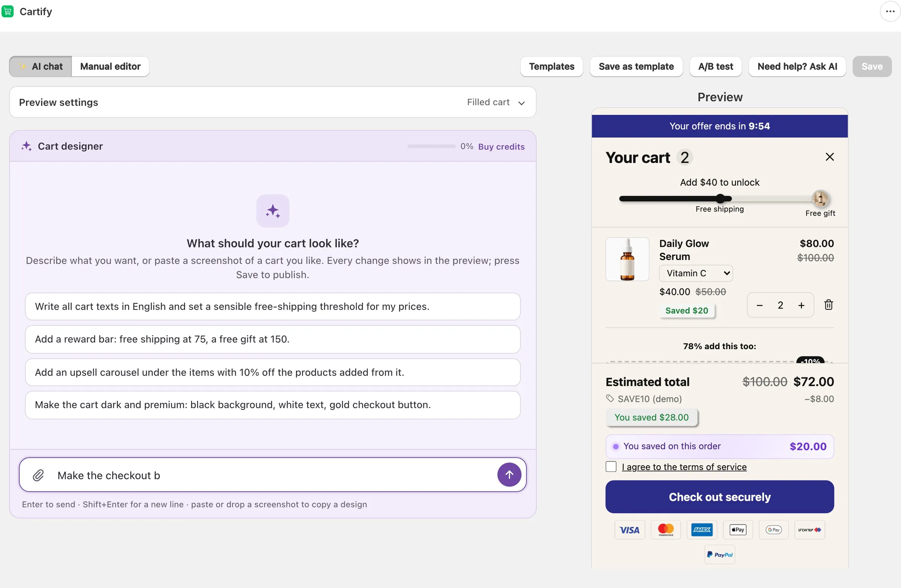
Task: Click the 'Your offer ends in' banner
Action: pyautogui.click(x=720, y=126)
